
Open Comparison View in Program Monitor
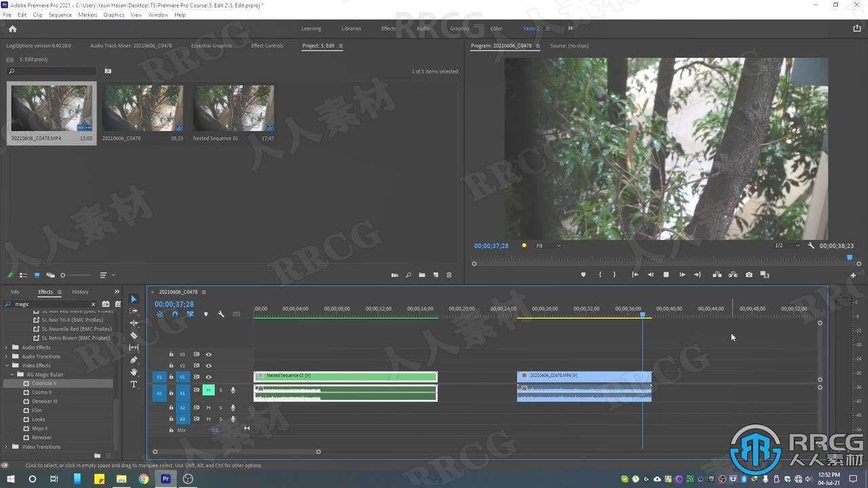(x=764, y=274)
